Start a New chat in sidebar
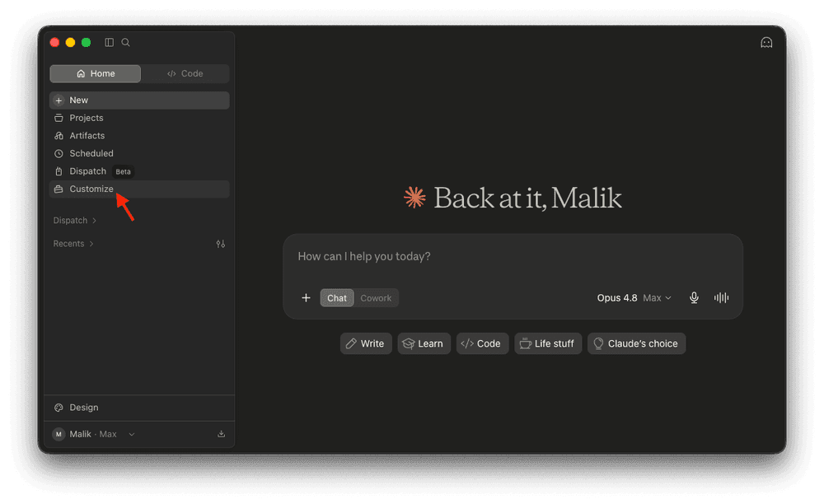Image resolution: width=824 pixels, height=504 pixels. [139, 100]
